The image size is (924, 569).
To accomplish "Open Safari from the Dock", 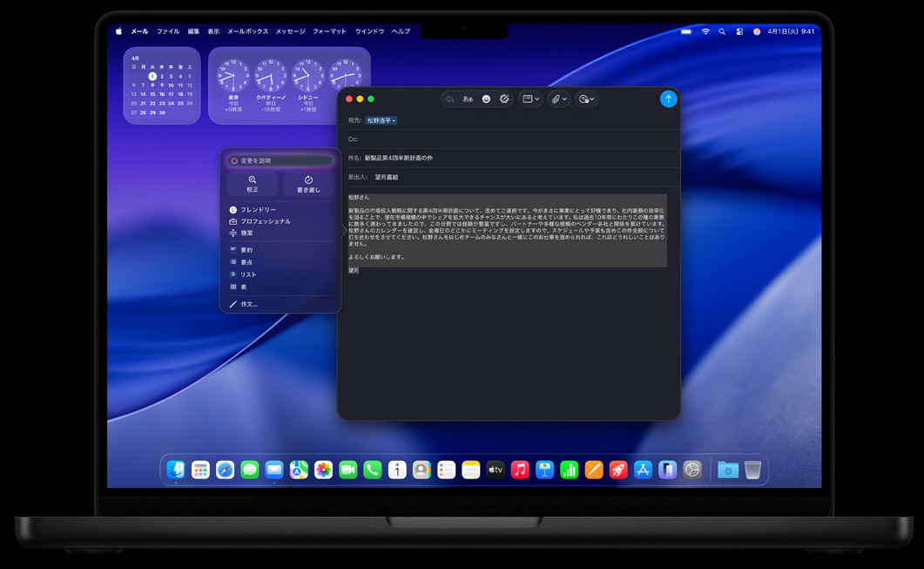I will point(225,471).
